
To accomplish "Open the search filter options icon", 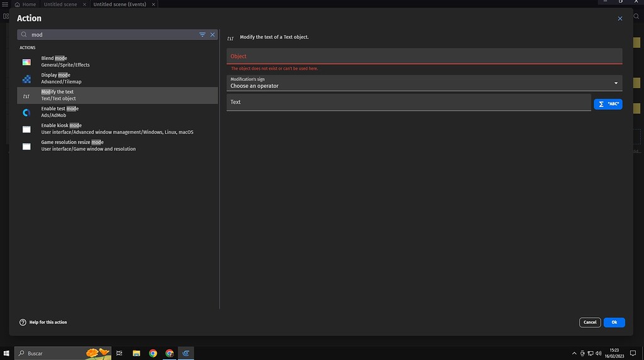I will (202, 35).
